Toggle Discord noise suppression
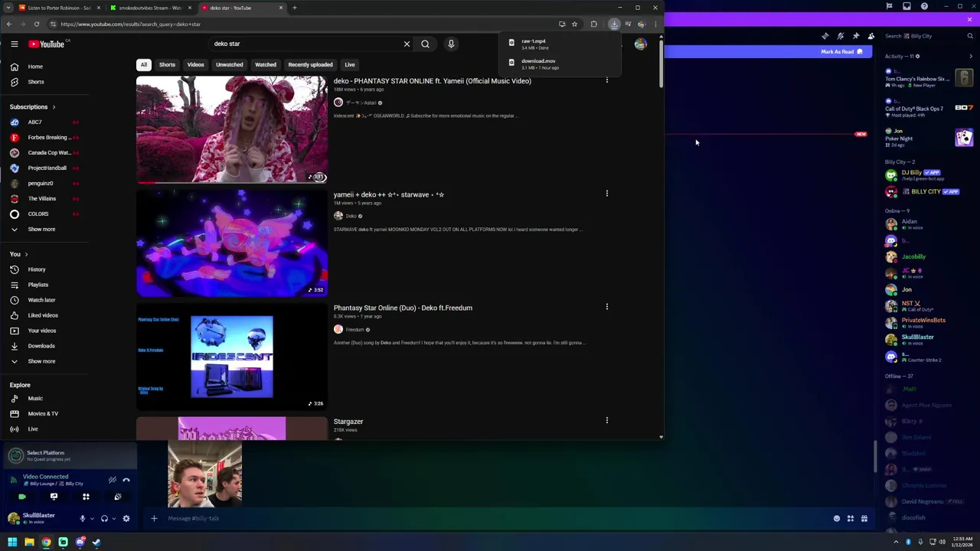The height and width of the screenshot is (551, 980). pyautogui.click(x=113, y=480)
